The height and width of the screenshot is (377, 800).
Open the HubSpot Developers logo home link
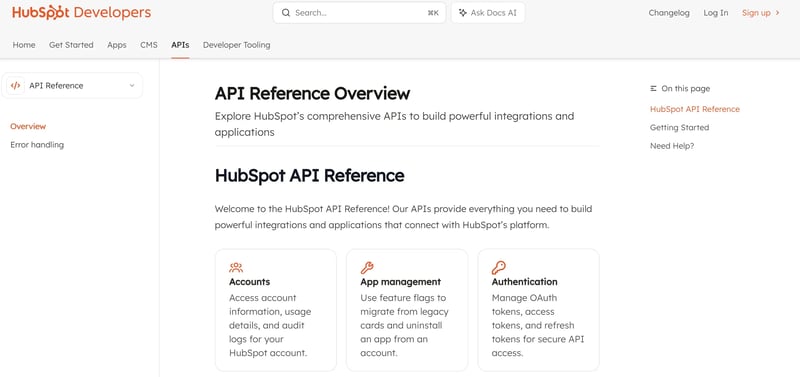(82, 13)
